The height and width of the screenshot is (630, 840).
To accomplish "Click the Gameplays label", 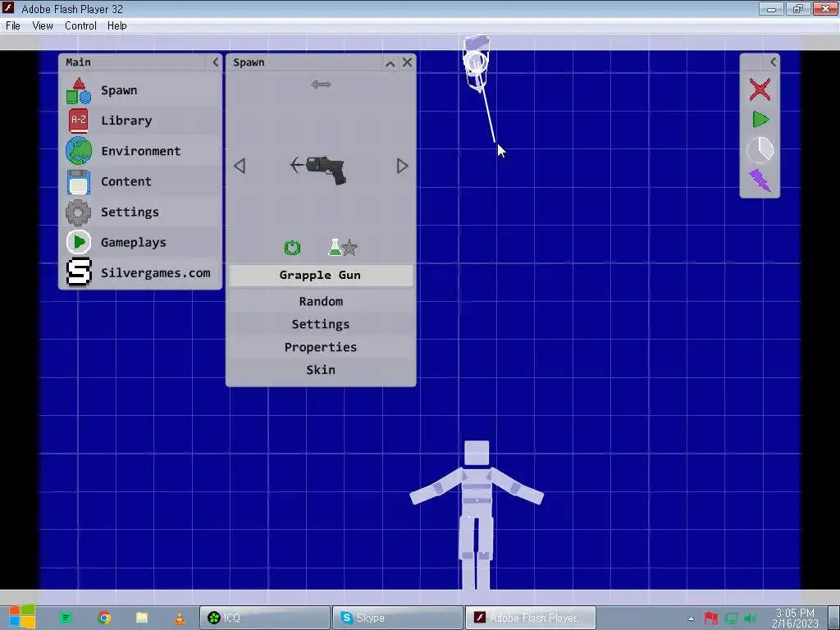I will click(134, 243).
